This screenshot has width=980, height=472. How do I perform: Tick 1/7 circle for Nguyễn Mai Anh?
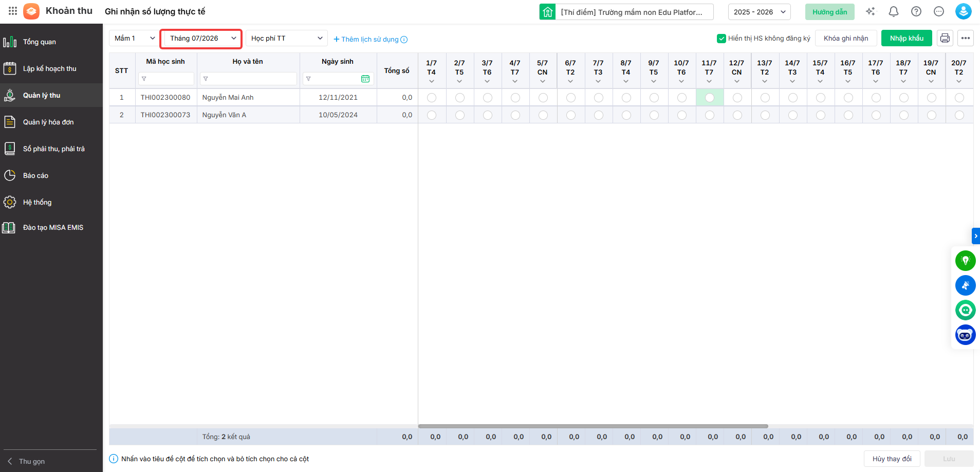tap(432, 98)
